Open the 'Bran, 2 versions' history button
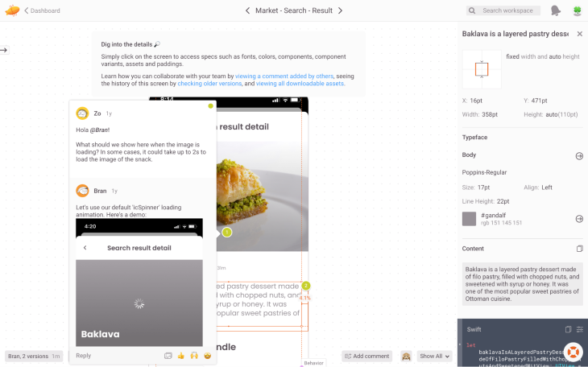 (x=34, y=356)
